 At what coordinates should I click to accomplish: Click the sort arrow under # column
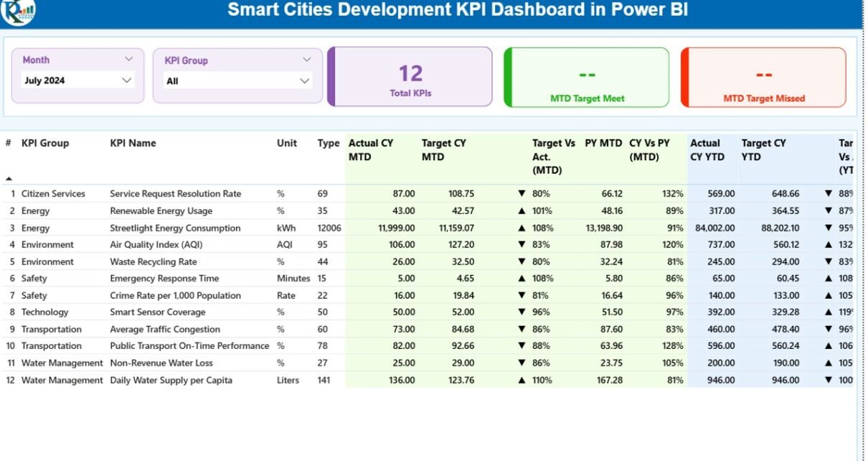click(x=9, y=178)
